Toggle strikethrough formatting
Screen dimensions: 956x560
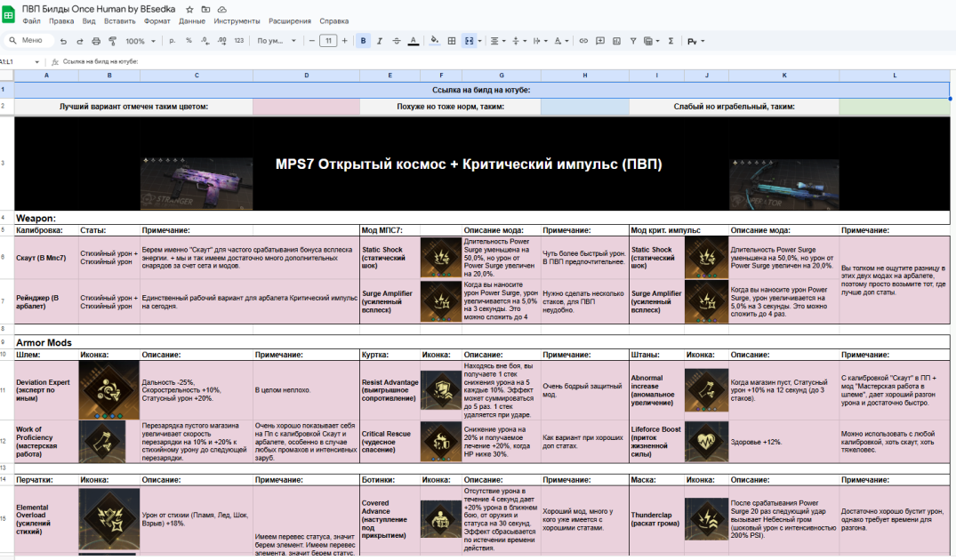coord(397,41)
